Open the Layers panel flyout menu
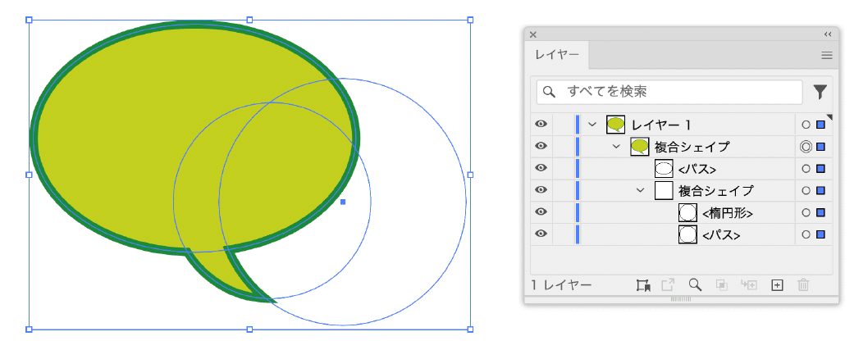Screen dimensions: 868x359 pos(826,55)
